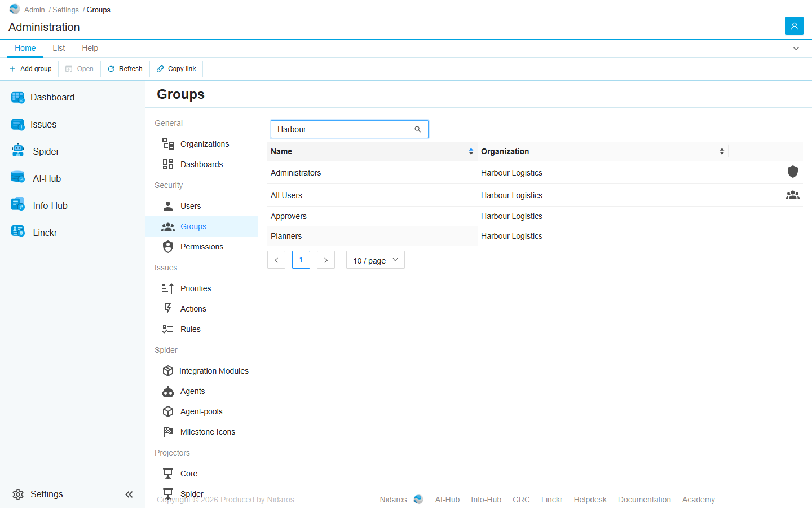The height and width of the screenshot is (508, 812).
Task: Open the Helpdesk footer link
Action: tap(590, 500)
